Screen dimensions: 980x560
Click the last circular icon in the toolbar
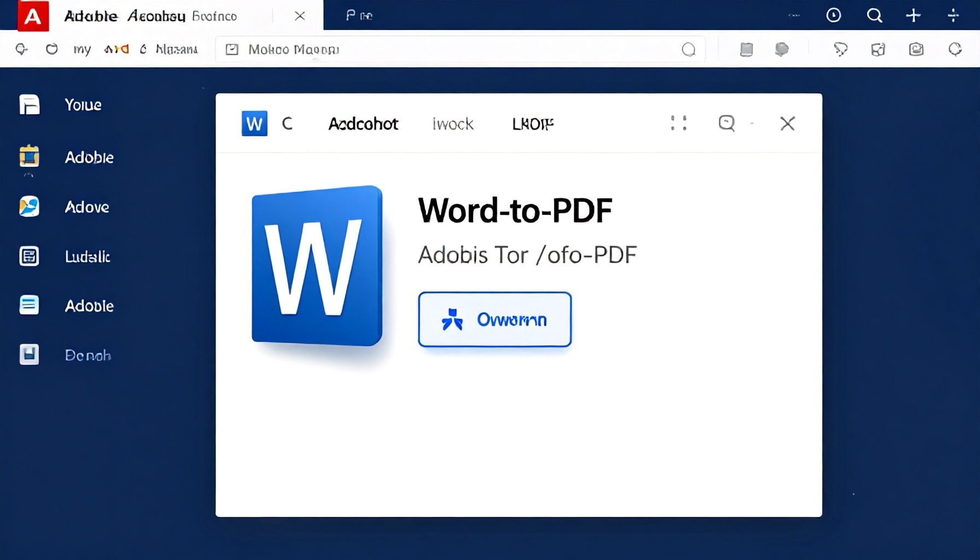point(955,50)
